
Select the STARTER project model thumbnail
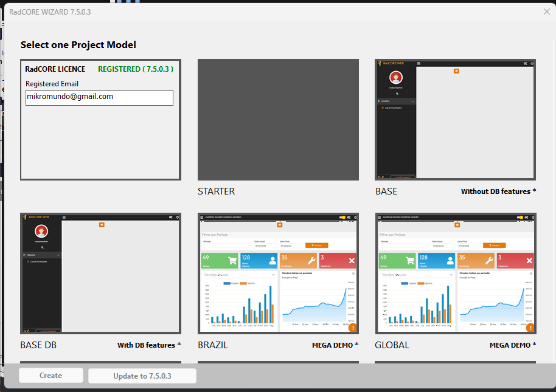(x=278, y=119)
